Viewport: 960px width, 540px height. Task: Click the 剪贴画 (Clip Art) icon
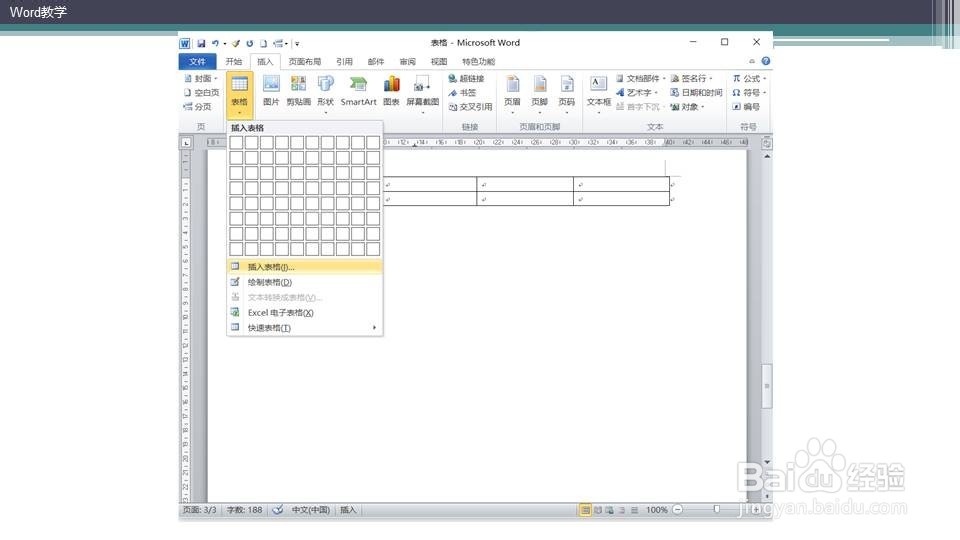(298, 91)
